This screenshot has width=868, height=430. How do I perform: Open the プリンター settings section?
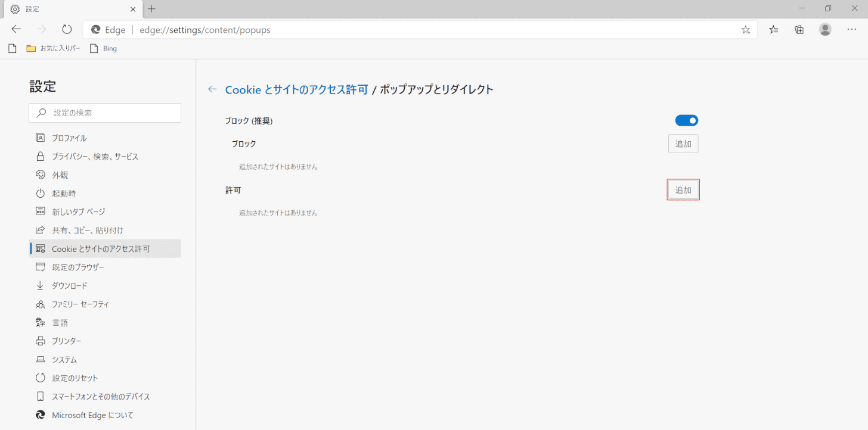(105, 341)
